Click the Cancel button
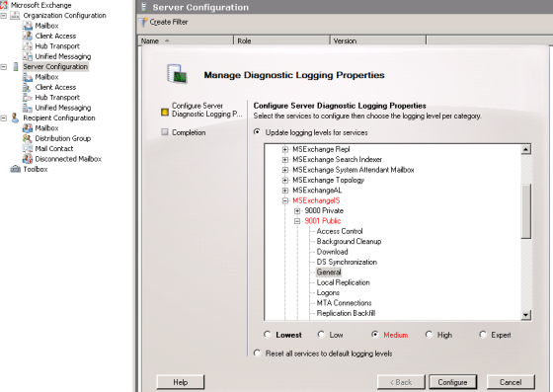The image size is (553, 392). coord(511,382)
